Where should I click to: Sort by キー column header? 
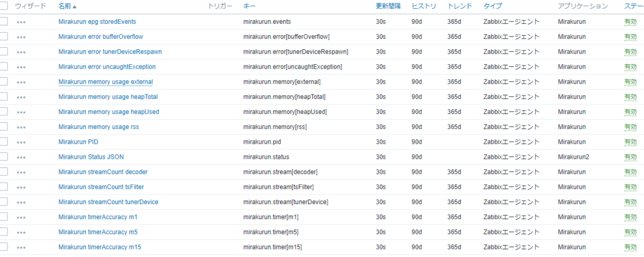point(249,6)
